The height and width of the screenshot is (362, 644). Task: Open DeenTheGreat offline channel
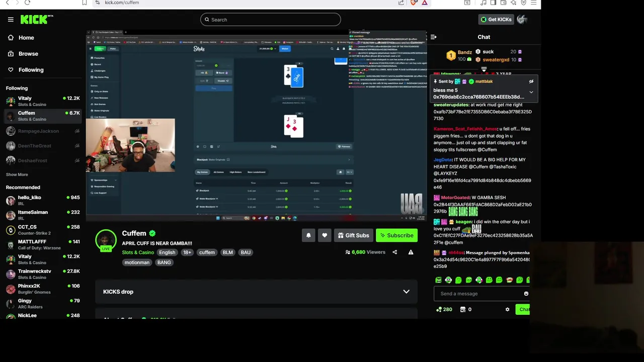[43, 146]
